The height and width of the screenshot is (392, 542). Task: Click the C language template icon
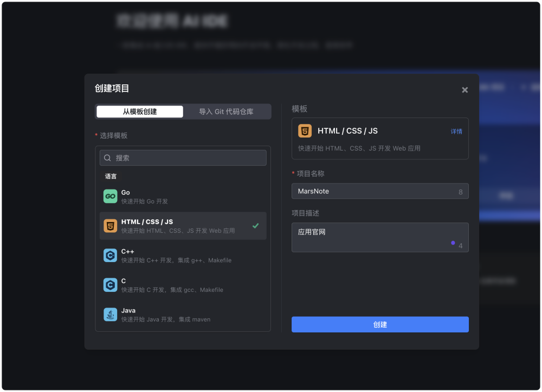110,285
